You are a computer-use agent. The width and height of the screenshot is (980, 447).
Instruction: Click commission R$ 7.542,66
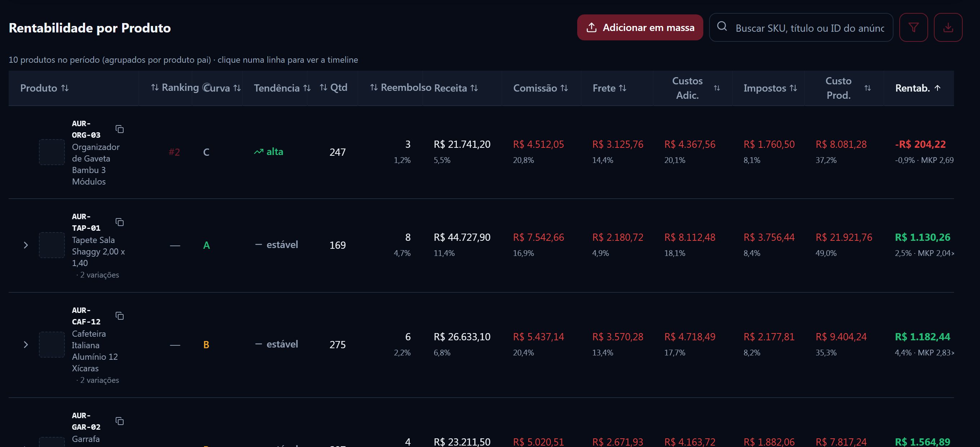tap(538, 237)
